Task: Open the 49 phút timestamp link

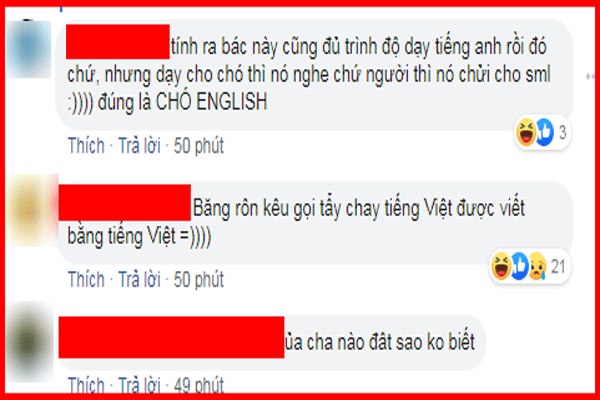Action: pos(199,385)
